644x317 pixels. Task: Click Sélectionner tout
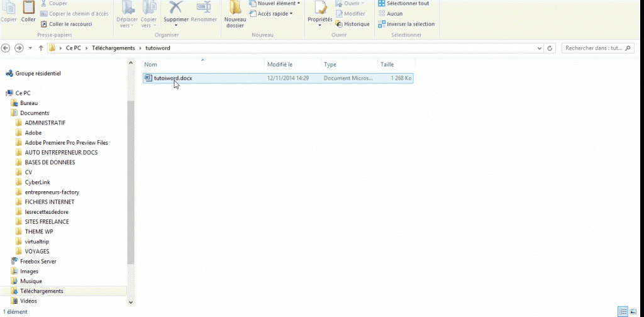403,3
